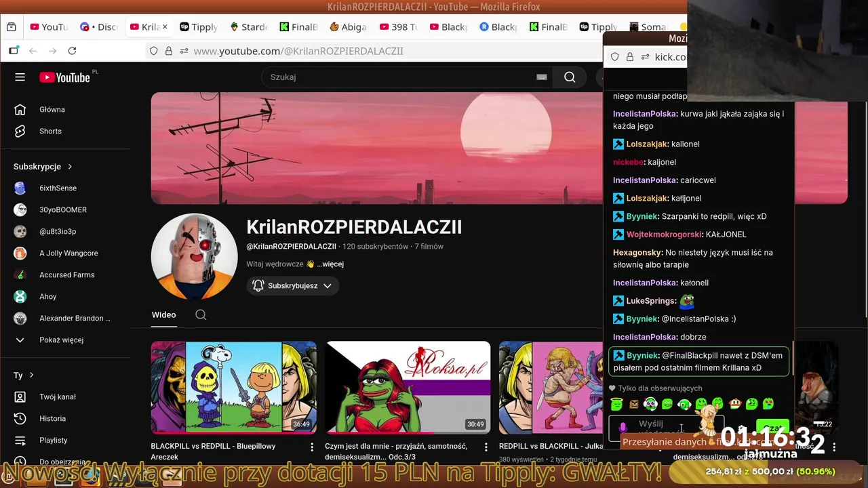The image size is (868, 488).
Task: Switch to the Starde browser tab
Action: [248, 27]
